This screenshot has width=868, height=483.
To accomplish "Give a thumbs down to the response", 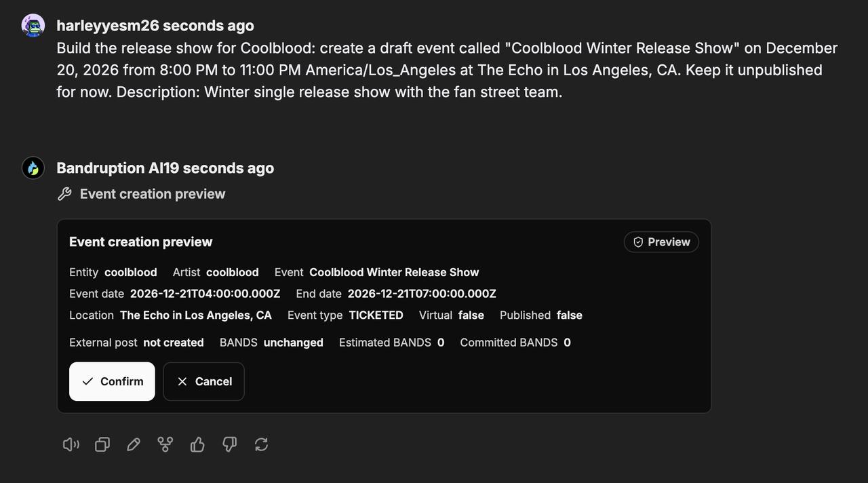I will click(x=229, y=444).
